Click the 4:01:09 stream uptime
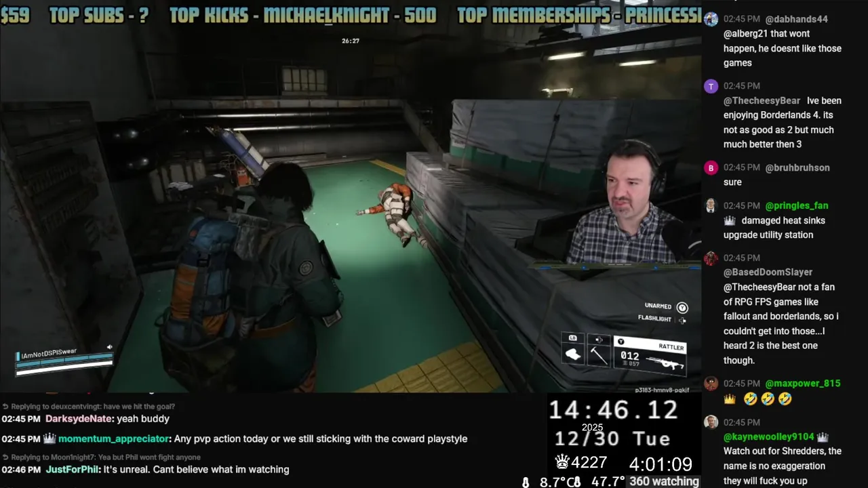 pyautogui.click(x=660, y=464)
